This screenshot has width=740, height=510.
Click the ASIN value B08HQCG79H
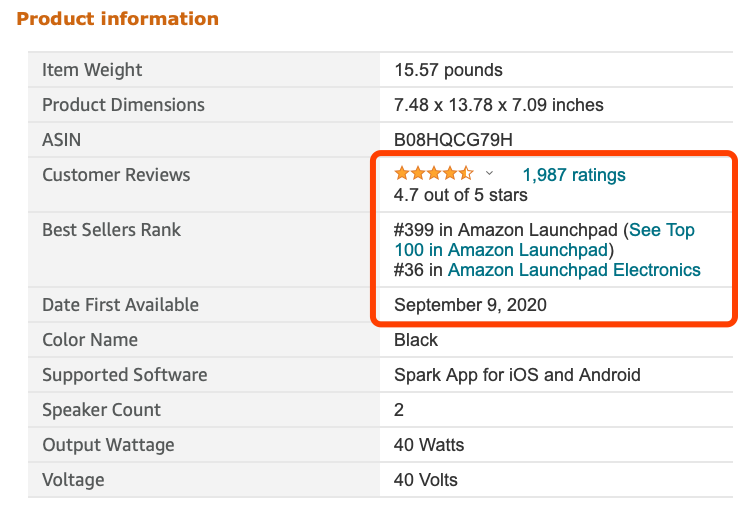tap(453, 140)
